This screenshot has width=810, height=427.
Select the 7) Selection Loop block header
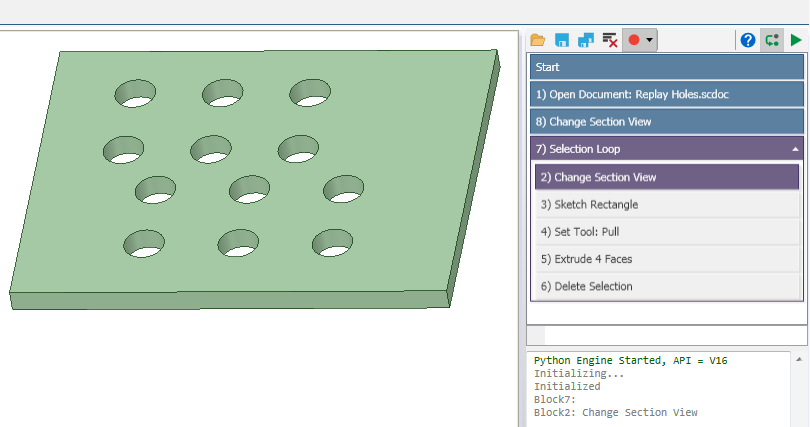[x=667, y=149]
